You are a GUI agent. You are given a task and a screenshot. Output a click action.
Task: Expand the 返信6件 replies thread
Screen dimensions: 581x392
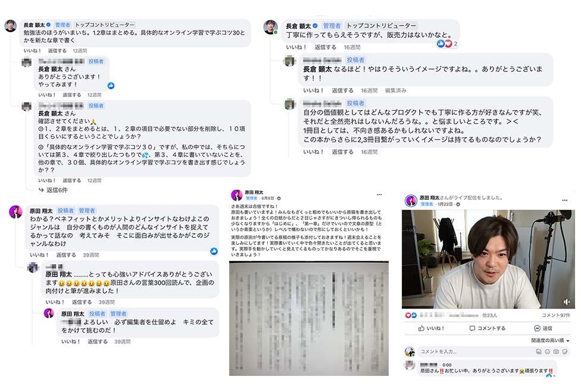point(53,190)
